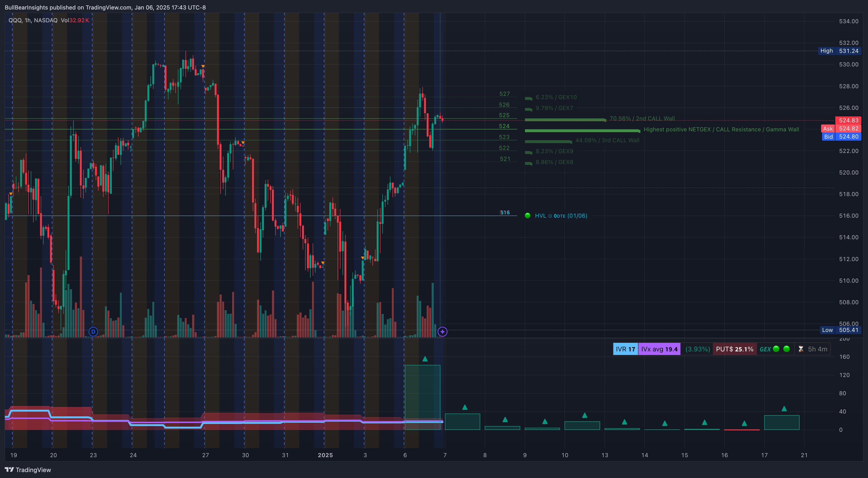Click the 44.08% / 3rd CALL Wall label
This screenshot has height=478, width=868.
(x=607, y=140)
